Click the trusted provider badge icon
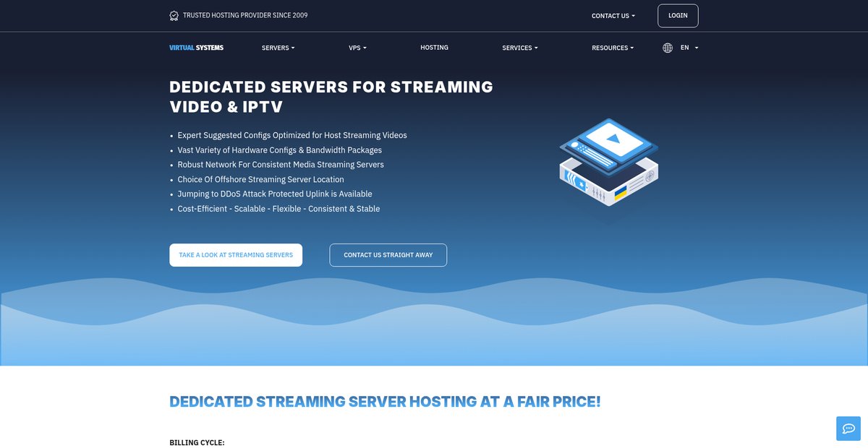The image size is (868, 448). point(174,15)
